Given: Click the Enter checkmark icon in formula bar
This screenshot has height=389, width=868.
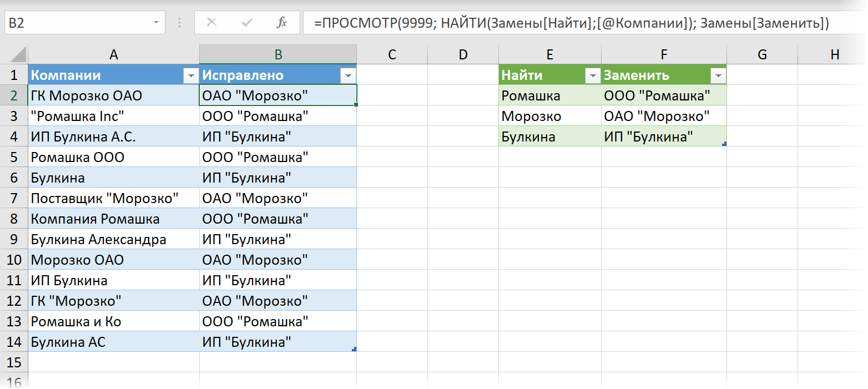Looking at the screenshot, I should tap(247, 23).
